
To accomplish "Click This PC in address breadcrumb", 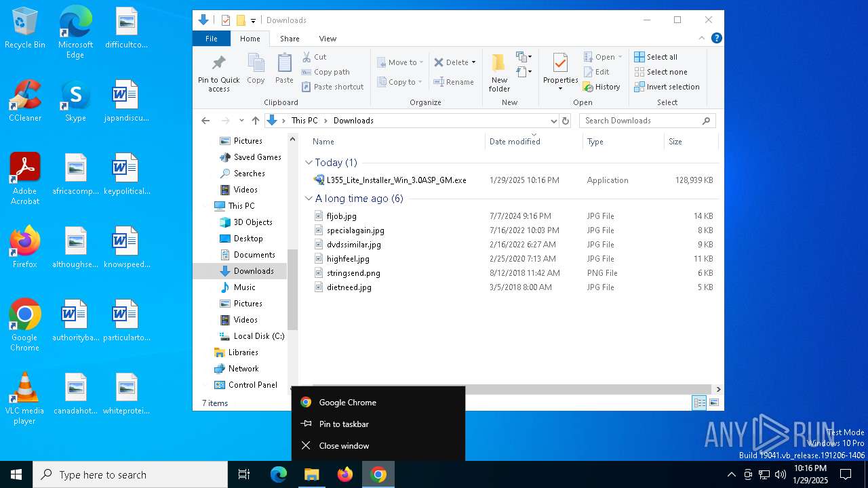I will pyautogui.click(x=304, y=121).
